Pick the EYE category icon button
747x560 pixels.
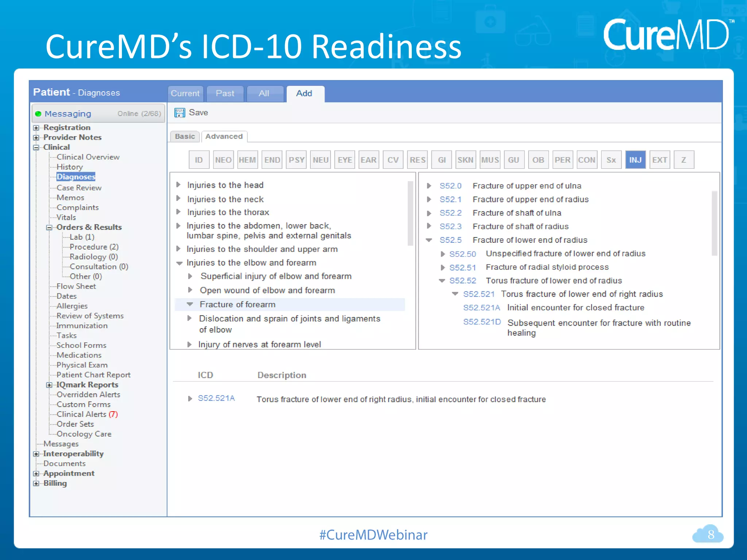[345, 160]
